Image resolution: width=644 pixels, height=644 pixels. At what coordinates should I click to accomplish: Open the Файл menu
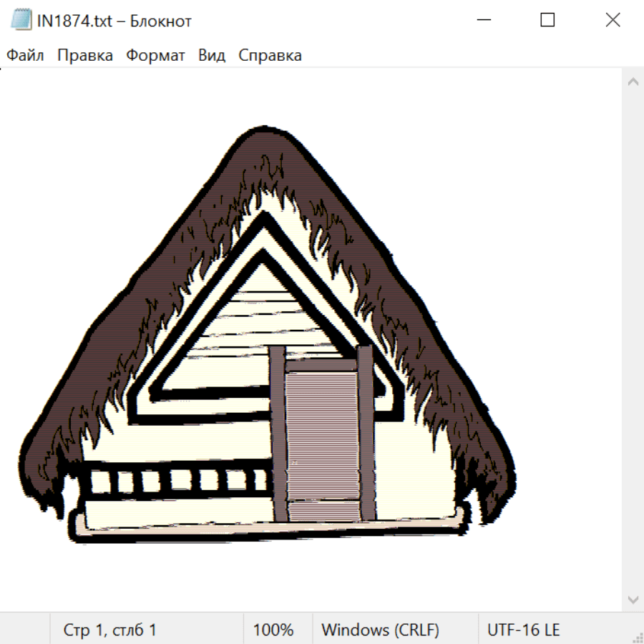[25, 56]
